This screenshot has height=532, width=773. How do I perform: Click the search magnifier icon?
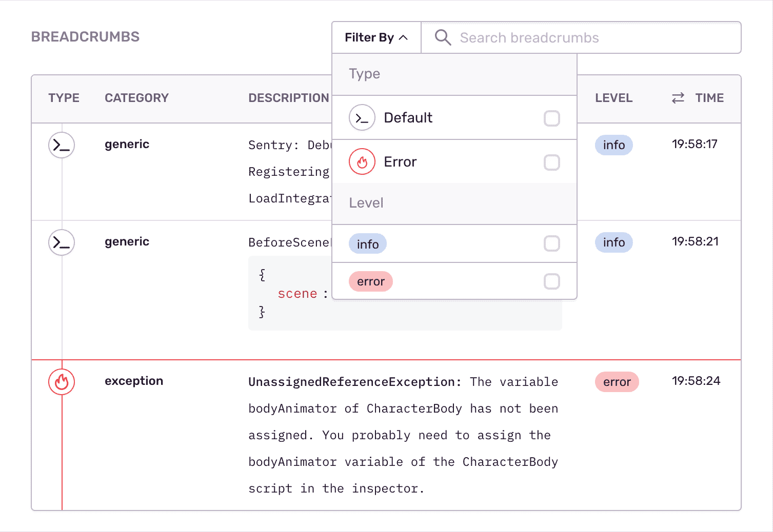point(443,37)
